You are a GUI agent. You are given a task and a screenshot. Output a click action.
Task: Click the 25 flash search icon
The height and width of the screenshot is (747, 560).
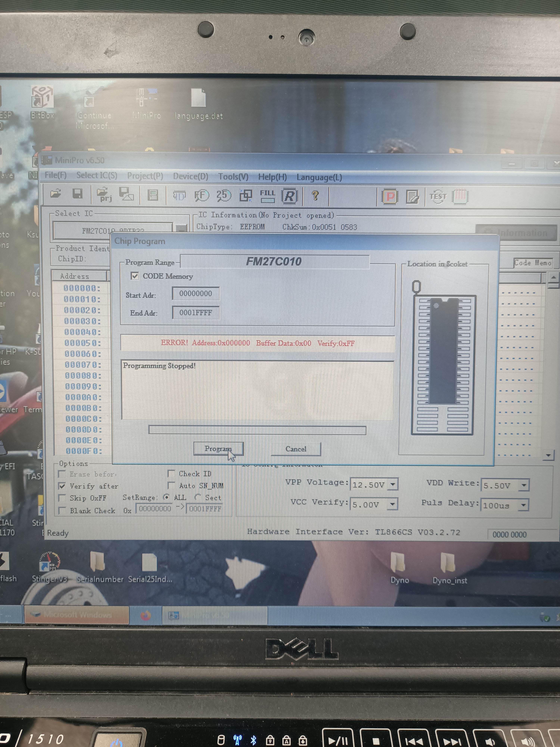pos(223,196)
